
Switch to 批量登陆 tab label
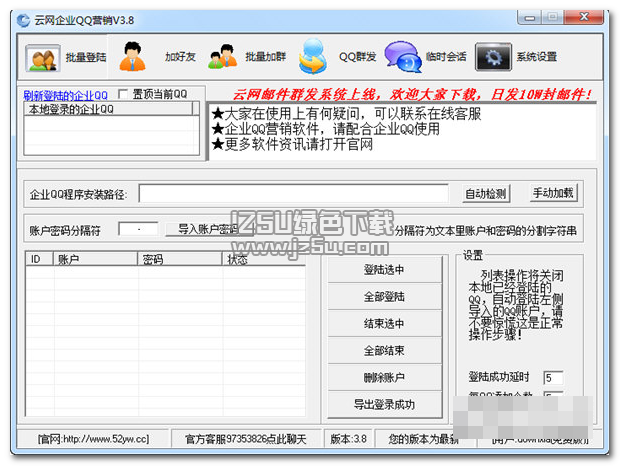(x=86, y=57)
